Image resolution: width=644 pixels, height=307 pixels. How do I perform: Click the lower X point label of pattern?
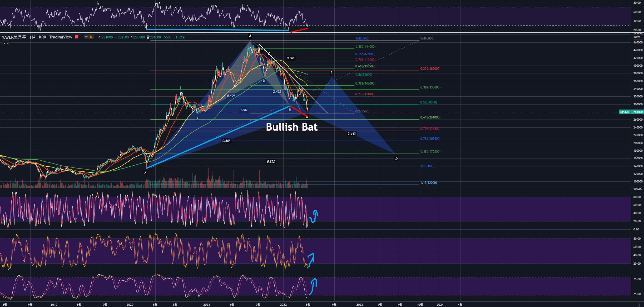pos(145,172)
